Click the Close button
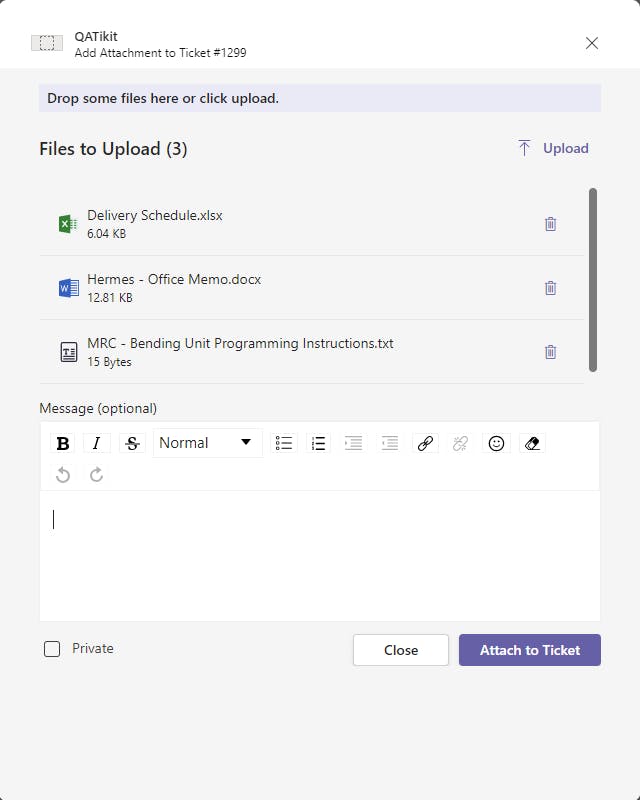 (x=401, y=650)
